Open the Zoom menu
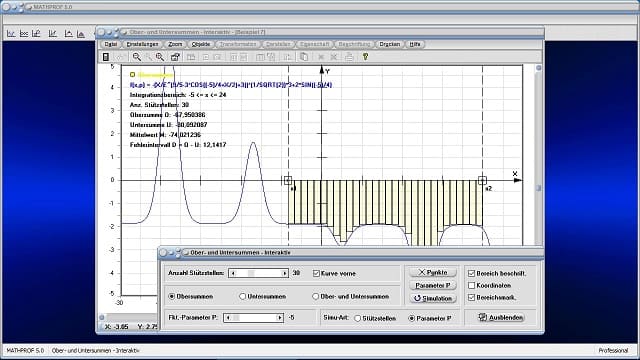This screenshot has width=640, height=360. [x=175, y=44]
